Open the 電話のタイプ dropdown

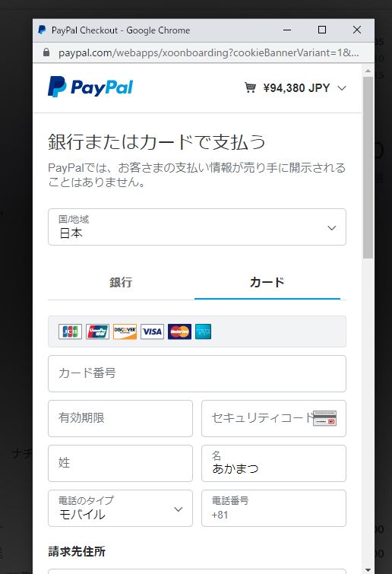[x=120, y=508]
